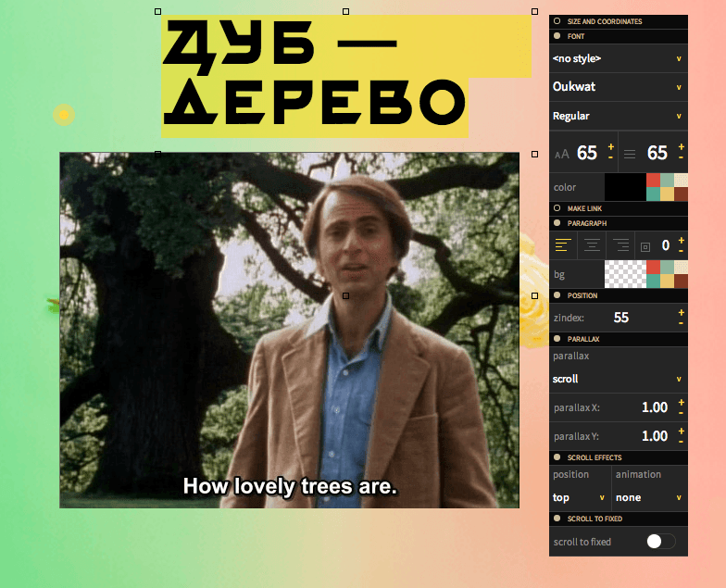
Task: Toggle the Font section circle
Action: point(557,35)
